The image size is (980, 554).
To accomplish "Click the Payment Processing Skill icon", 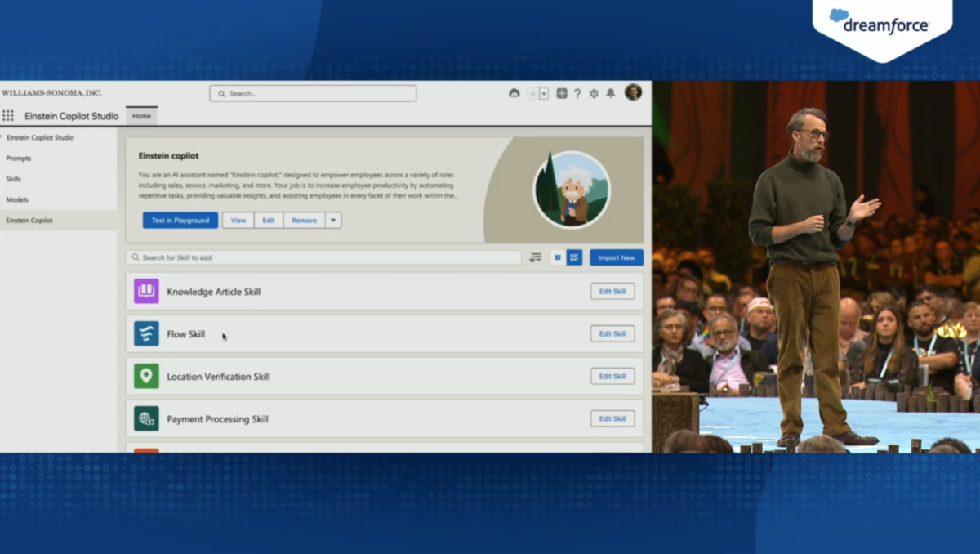I will 146,418.
